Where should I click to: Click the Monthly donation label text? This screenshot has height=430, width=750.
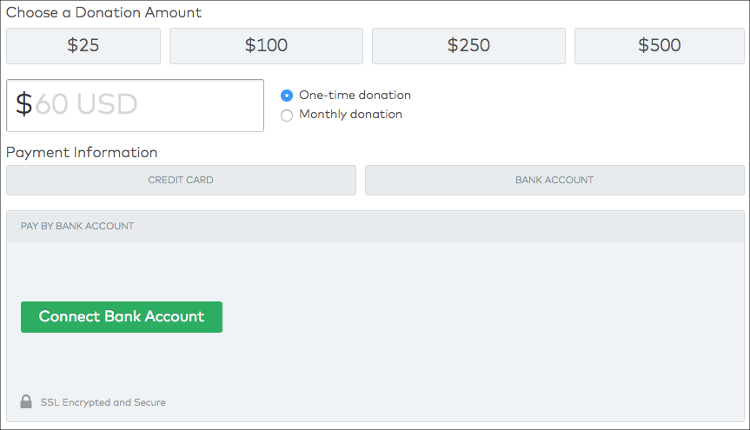[351, 114]
